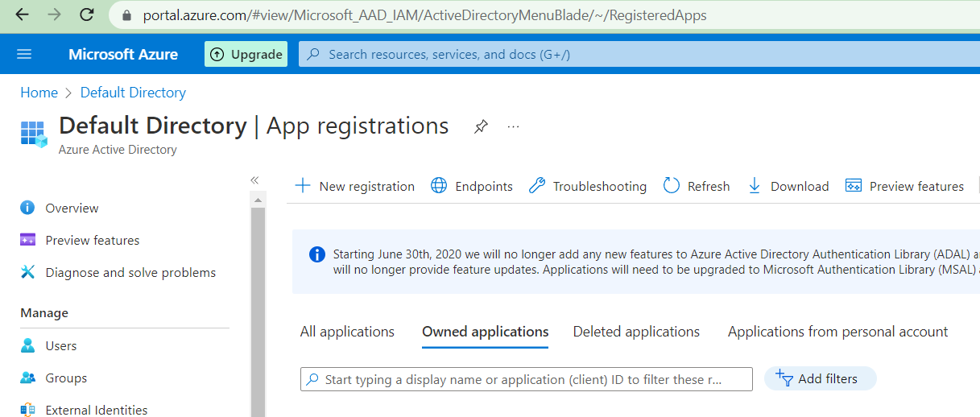Download the app registrations list
980x417 pixels.
pyautogui.click(x=788, y=186)
